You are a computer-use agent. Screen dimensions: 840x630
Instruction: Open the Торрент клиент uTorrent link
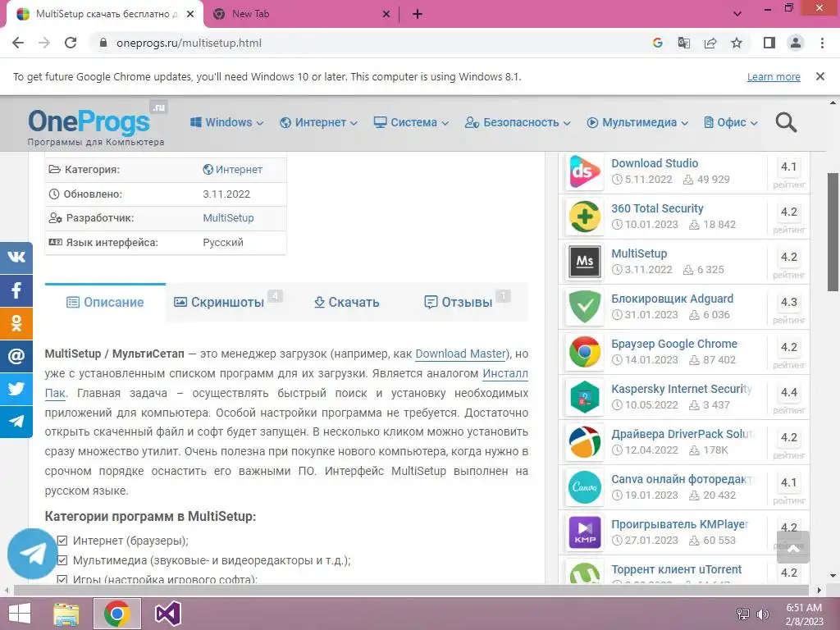[x=677, y=569]
